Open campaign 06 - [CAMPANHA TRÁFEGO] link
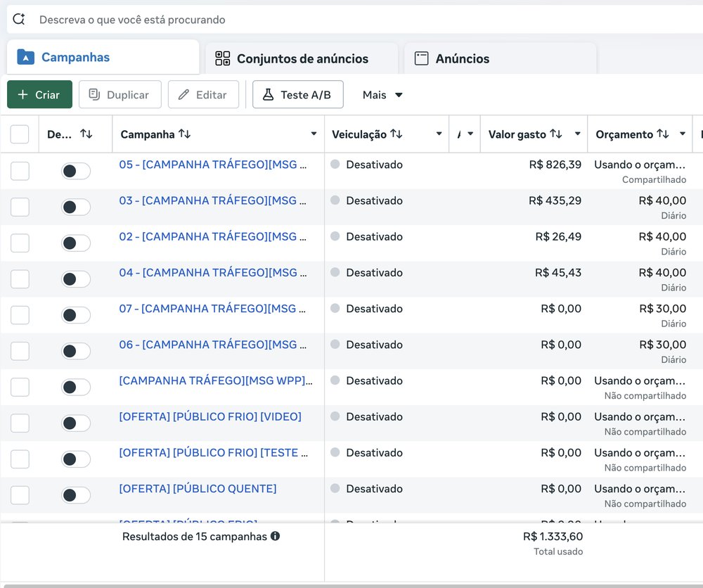 pyautogui.click(x=213, y=345)
